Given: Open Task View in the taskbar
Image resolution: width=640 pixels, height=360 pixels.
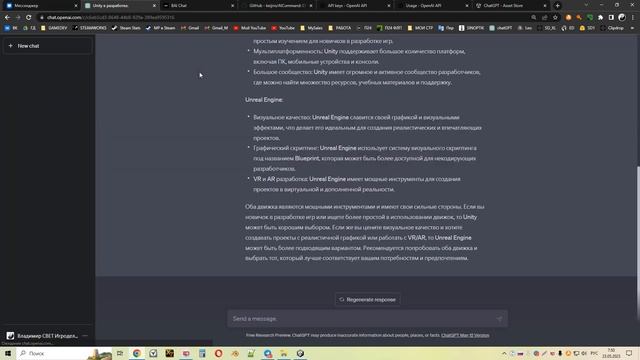Looking at the screenshot, I should 120,353.
